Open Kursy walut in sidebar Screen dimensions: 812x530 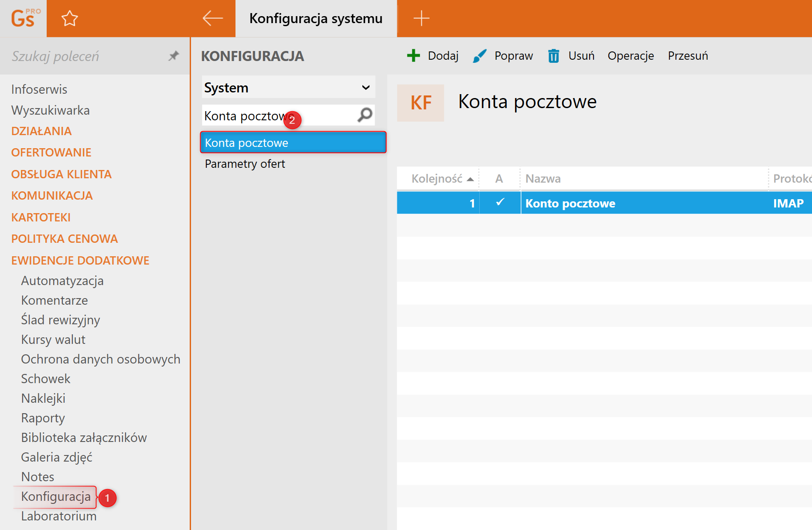(53, 340)
